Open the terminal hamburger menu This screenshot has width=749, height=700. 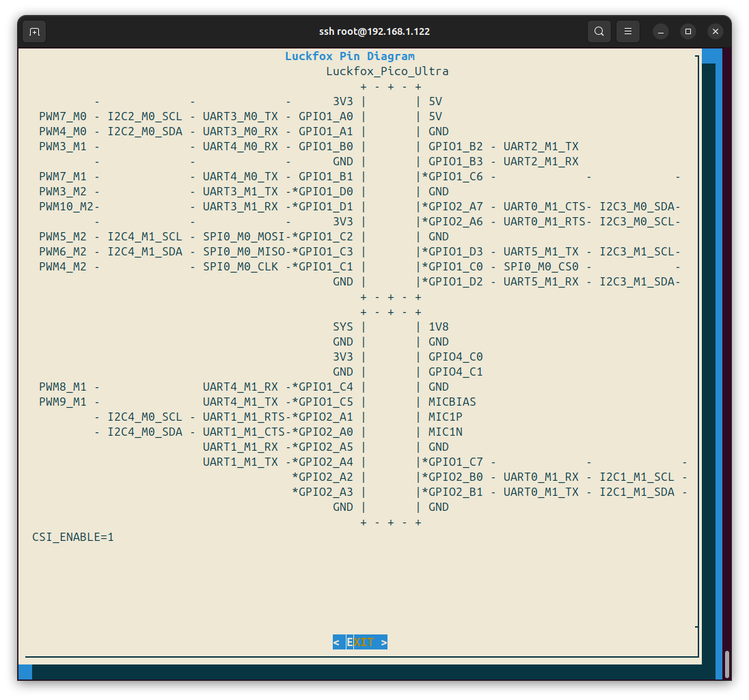(x=627, y=31)
